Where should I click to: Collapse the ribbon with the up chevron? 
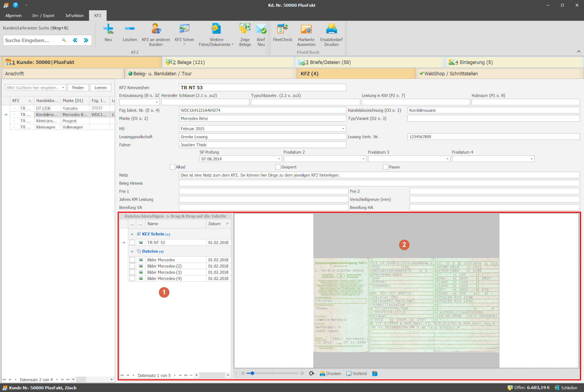(x=579, y=51)
